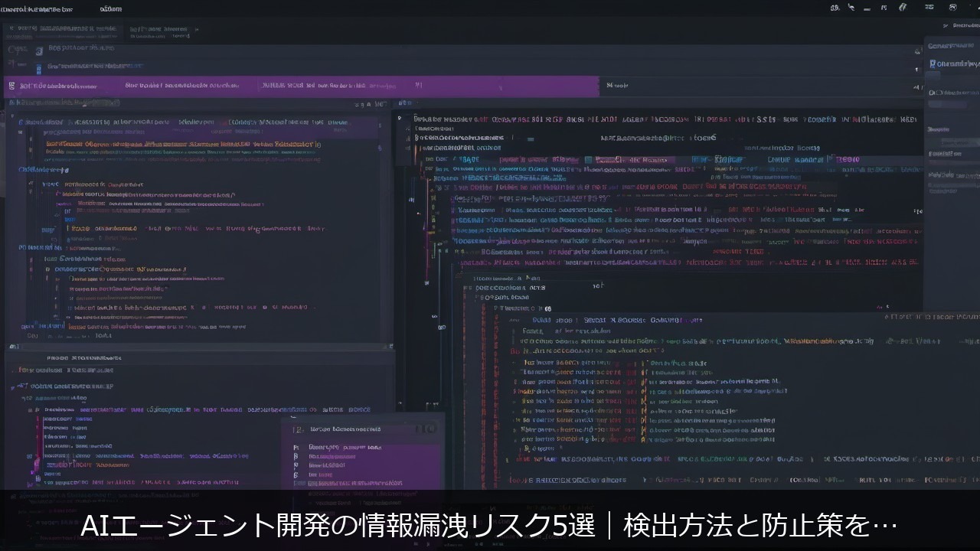
Task: Collapse the tree node in the lower-left code panel
Action: [13, 387]
